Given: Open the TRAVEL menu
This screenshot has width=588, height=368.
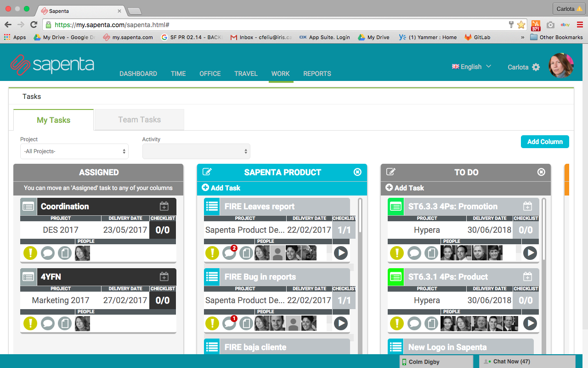Looking at the screenshot, I should 246,74.
